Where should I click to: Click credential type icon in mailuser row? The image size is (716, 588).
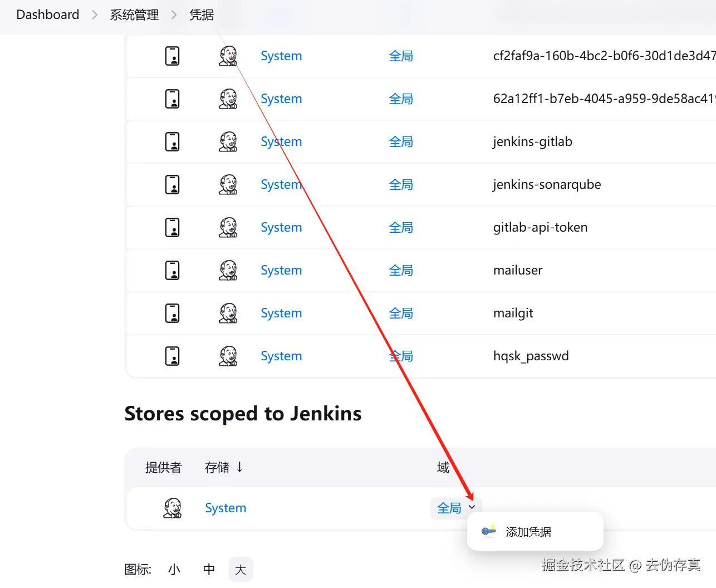click(173, 271)
